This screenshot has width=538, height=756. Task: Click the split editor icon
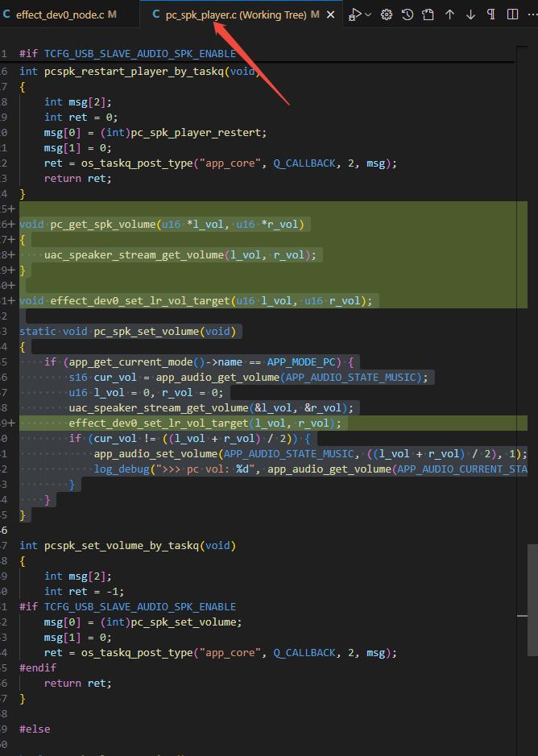tap(512, 14)
